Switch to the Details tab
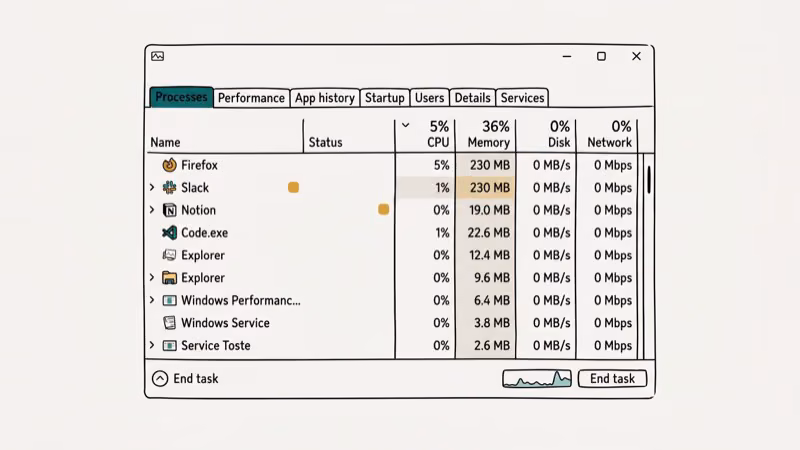This screenshot has height=450, width=800. pyautogui.click(x=472, y=97)
